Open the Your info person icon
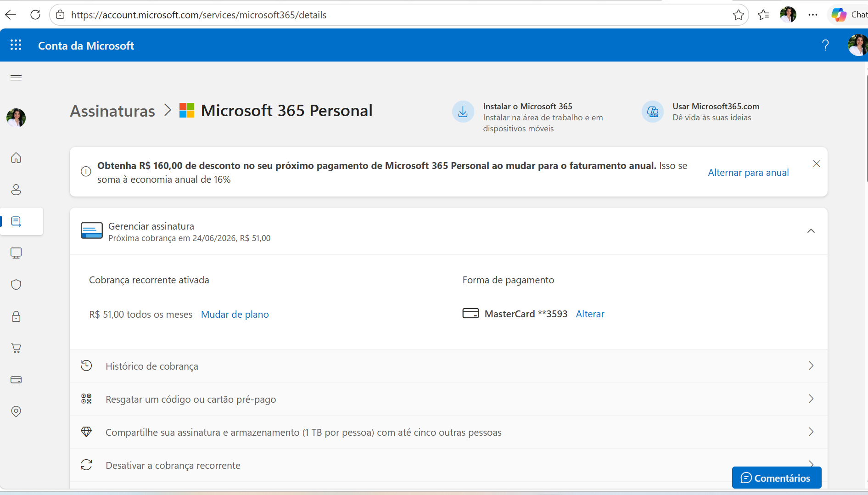The image size is (868, 495). pyautogui.click(x=16, y=190)
